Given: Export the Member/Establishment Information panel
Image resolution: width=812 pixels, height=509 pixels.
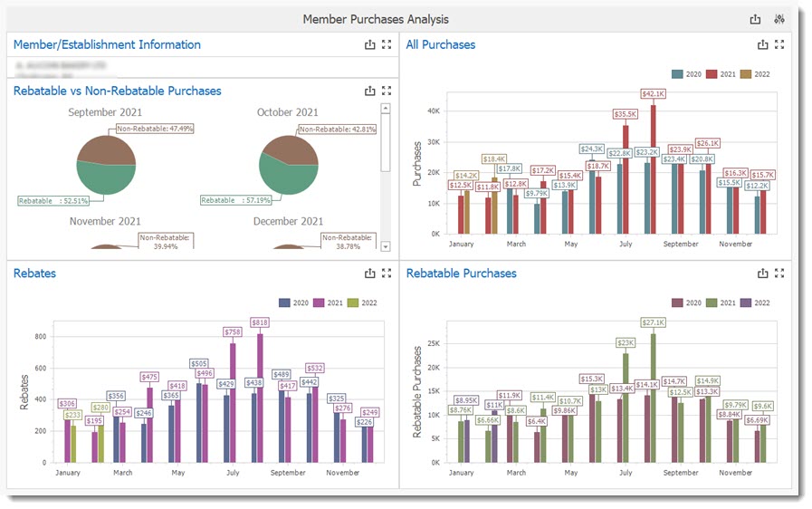Looking at the screenshot, I should click(x=369, y=44).
